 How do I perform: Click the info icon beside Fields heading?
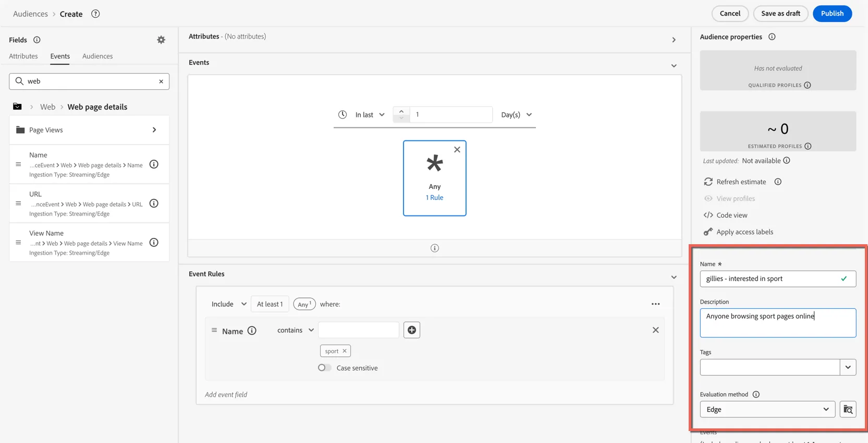37,40
